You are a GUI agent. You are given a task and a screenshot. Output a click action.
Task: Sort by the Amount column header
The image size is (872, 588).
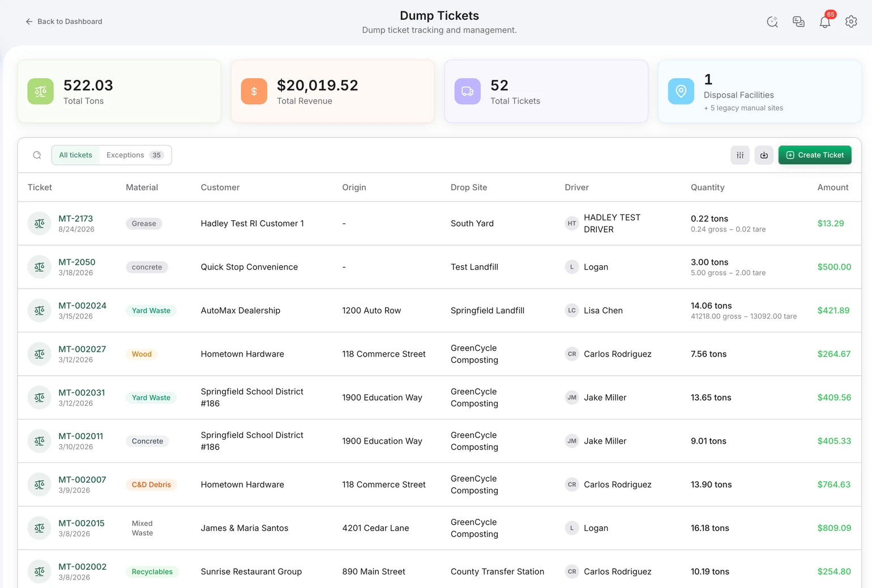[x=833, y=187]
